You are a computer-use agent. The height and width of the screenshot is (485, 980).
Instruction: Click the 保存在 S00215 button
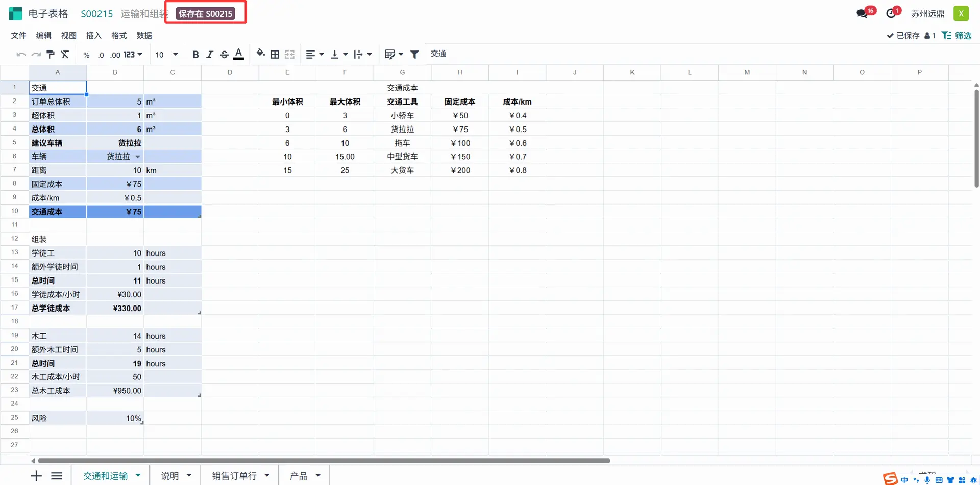205,14
